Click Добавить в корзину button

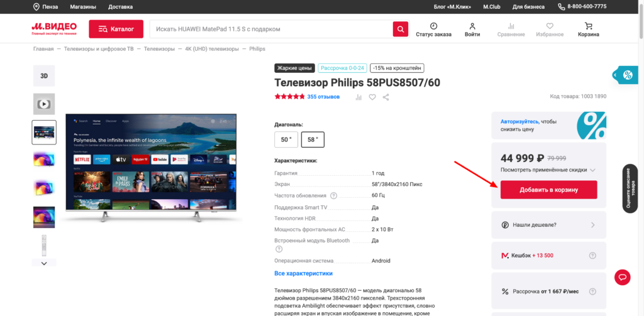click(548, 190)
